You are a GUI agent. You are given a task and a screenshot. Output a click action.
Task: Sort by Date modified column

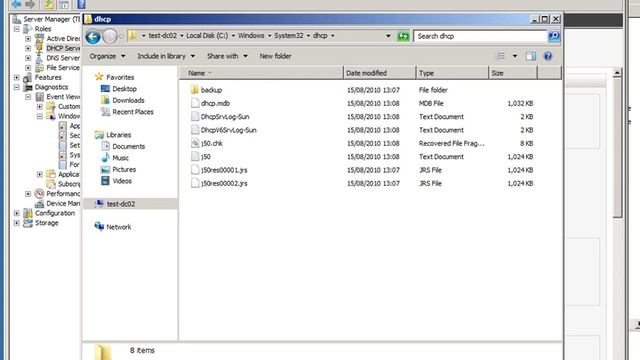[x=380, y=73]
